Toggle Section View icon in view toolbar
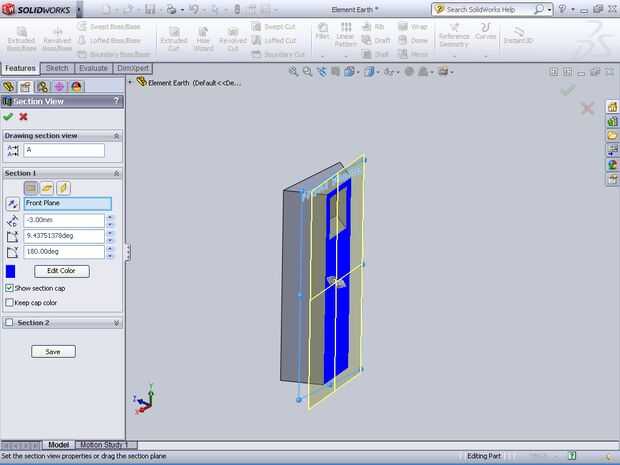Image resolution: width=620 pixels, height=465 pixels. click(x=336, y=72)
